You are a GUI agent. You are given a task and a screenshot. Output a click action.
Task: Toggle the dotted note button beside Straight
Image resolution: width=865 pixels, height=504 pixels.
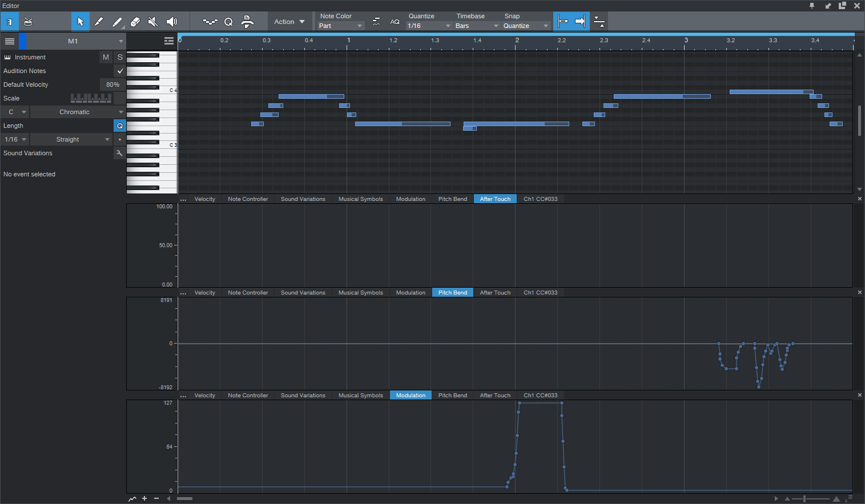click(120, 139)
